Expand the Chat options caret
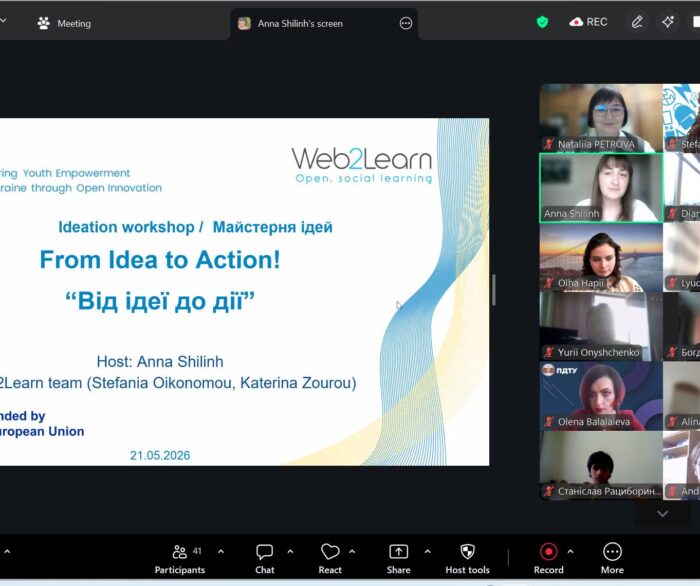This screenshot has height=586, width=700. (x=291, y=552)
